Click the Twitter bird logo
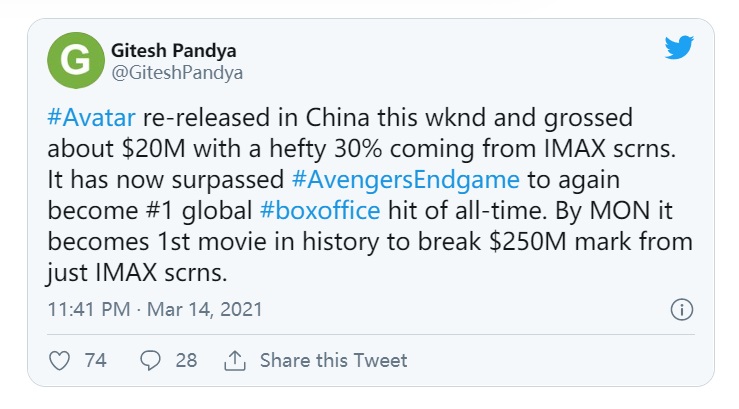The height and width of the screenshot is (409, 739). coord(679,48)
